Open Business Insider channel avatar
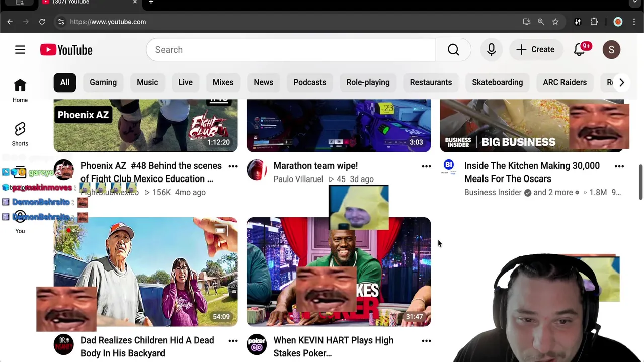This screenshot has height=362, width=644. click(449, 167)
